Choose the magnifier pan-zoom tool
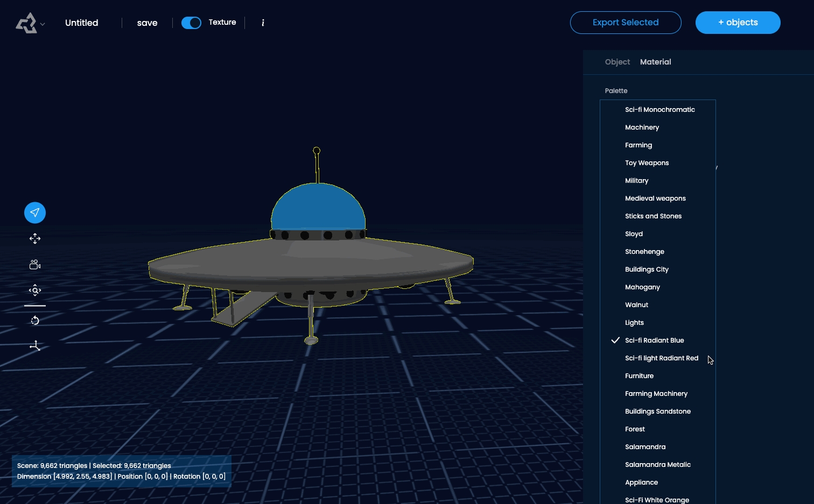Screen dimensions: 814x504 coord(35,290)
